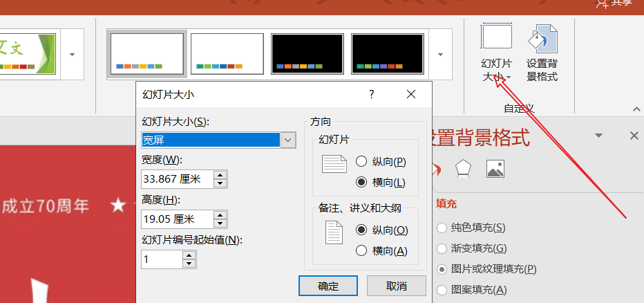Image resolution: width=644 pixels, height=303 pixels.
Task: Set notes orientation to Landscape (横向)
Action: [361, 250]
